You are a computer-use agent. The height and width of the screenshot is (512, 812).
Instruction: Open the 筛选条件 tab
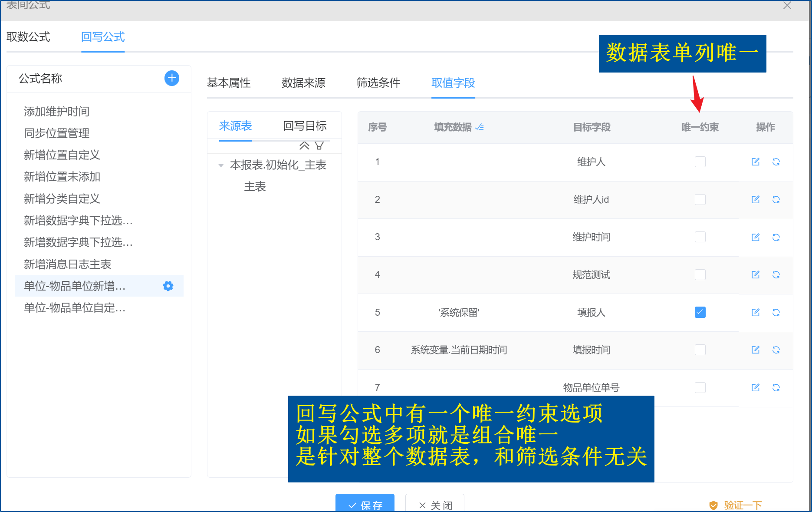pyautogui.click(x=378, y=83)
